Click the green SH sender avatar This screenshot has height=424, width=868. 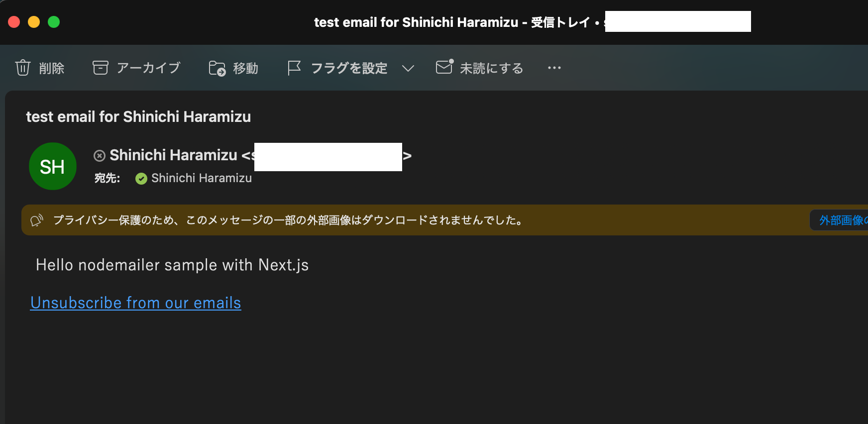(53, 166)
